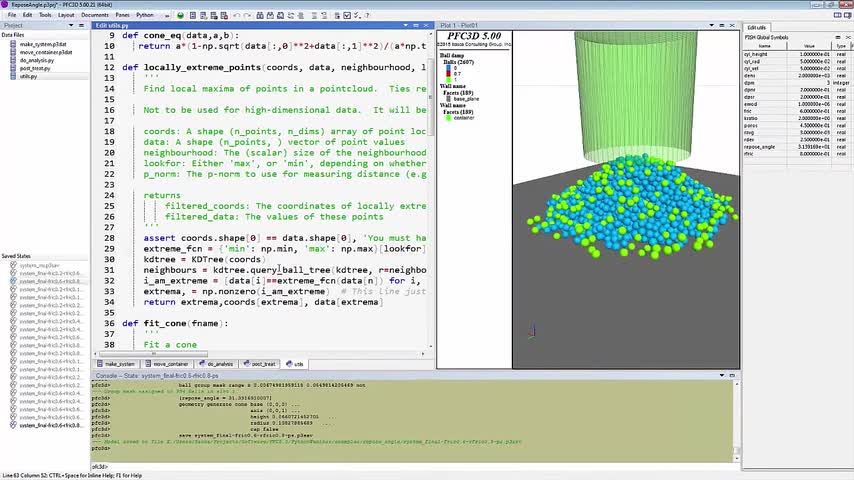Viewport: 854px width, 480px height.
Task: Open the Project pane dropdown arrow
Action: pos(71,26)
